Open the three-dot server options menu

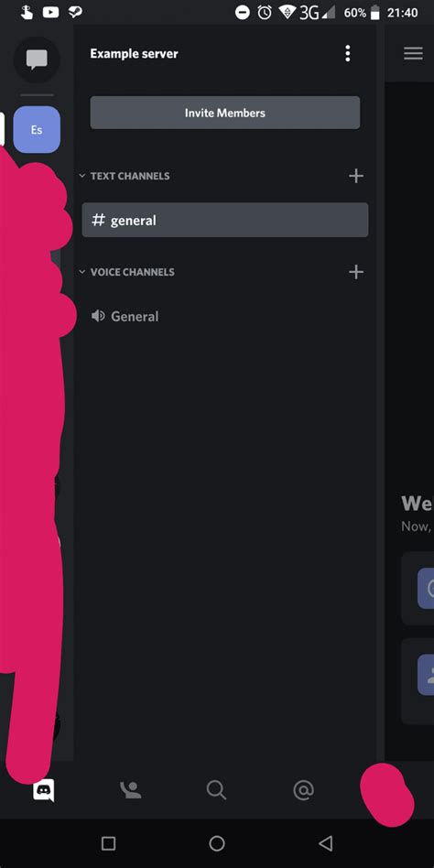tap(348, 54)
